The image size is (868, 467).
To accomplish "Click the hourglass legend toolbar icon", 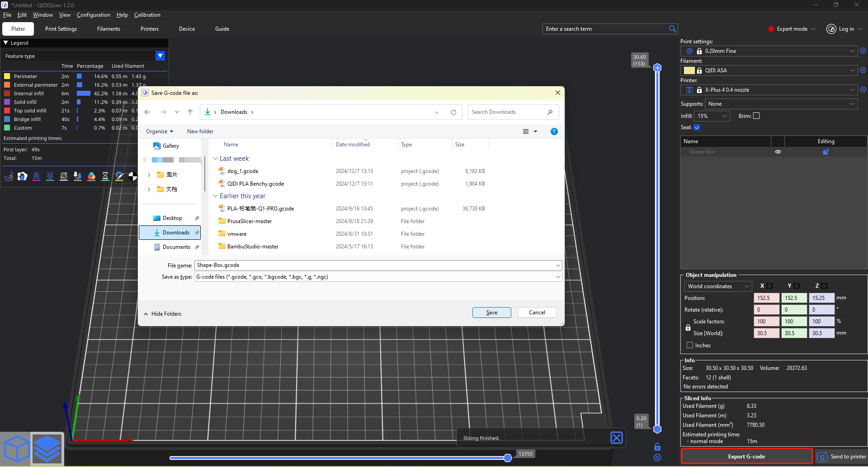I will 105,176.
